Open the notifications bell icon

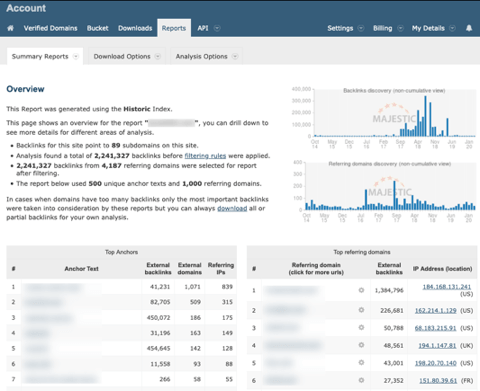click(x=469, y=28)
